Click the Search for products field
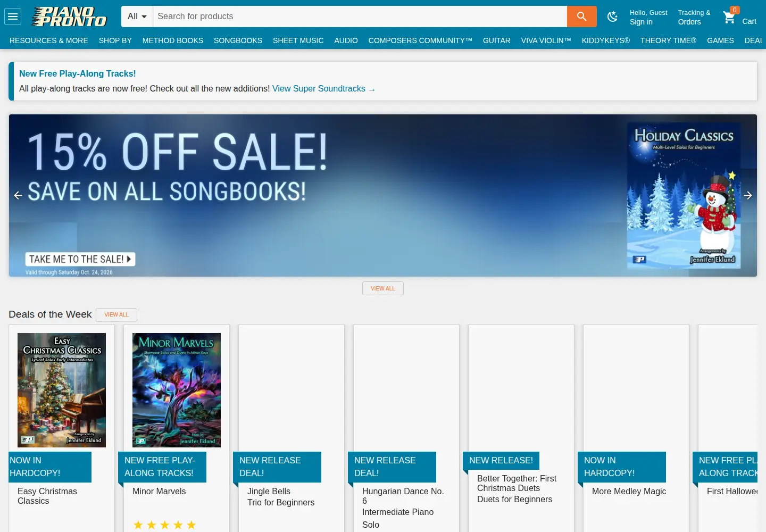The width and height of the screenshot is (766, 532). click(360, 16)
